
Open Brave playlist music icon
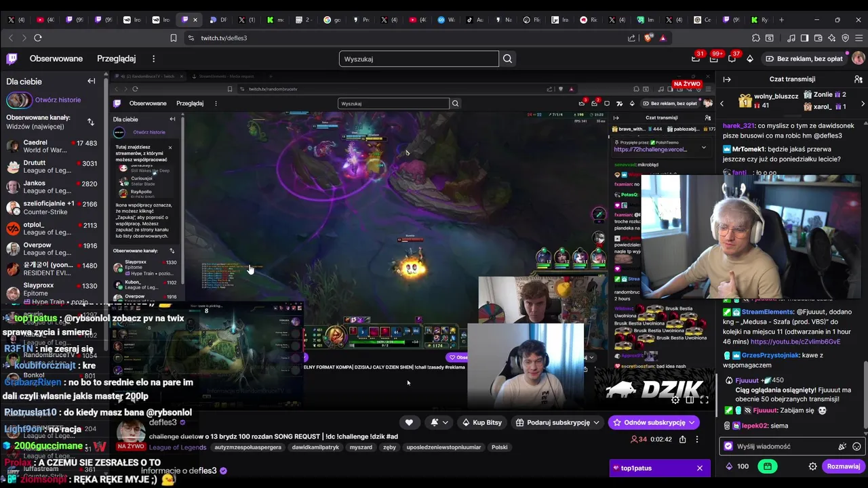[791, 38]
